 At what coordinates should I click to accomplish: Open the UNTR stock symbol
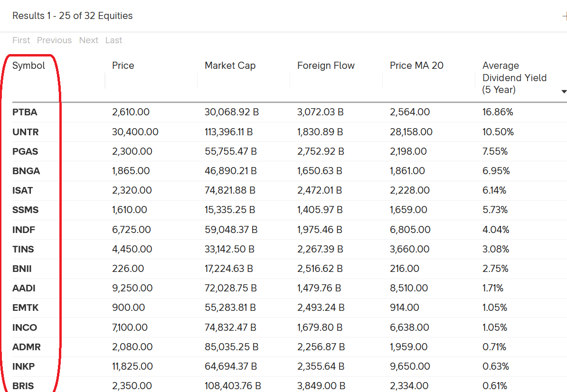coord(25,132)
